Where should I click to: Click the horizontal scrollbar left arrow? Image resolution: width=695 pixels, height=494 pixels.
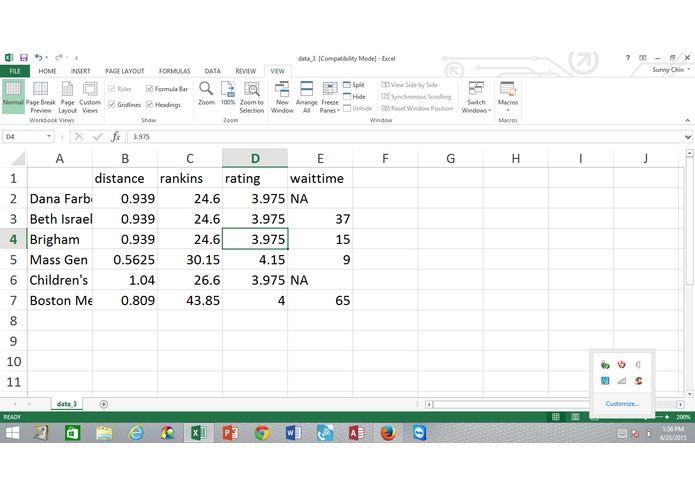(429, 404)
